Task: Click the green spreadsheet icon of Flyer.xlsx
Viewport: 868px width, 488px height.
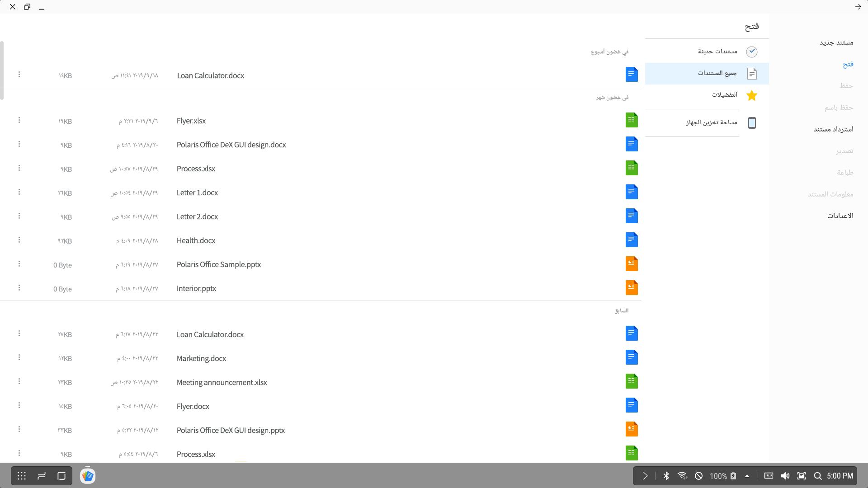Action: click(x=632, y=120)
